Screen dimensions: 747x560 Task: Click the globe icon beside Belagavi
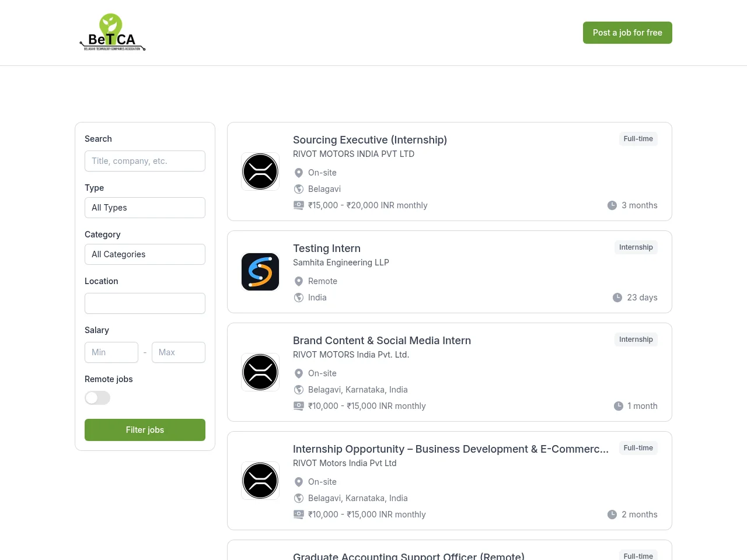tap(299, 189)
